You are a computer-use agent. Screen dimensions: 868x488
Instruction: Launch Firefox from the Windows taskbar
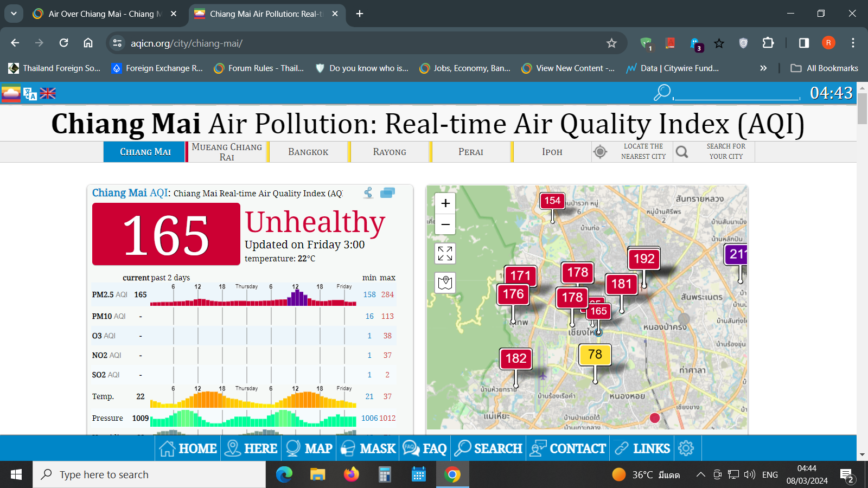tap(352, 474)
